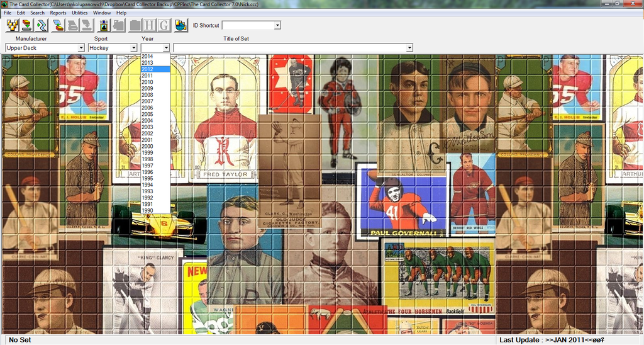Click the H toolbar button

click(x=150, y=25)
